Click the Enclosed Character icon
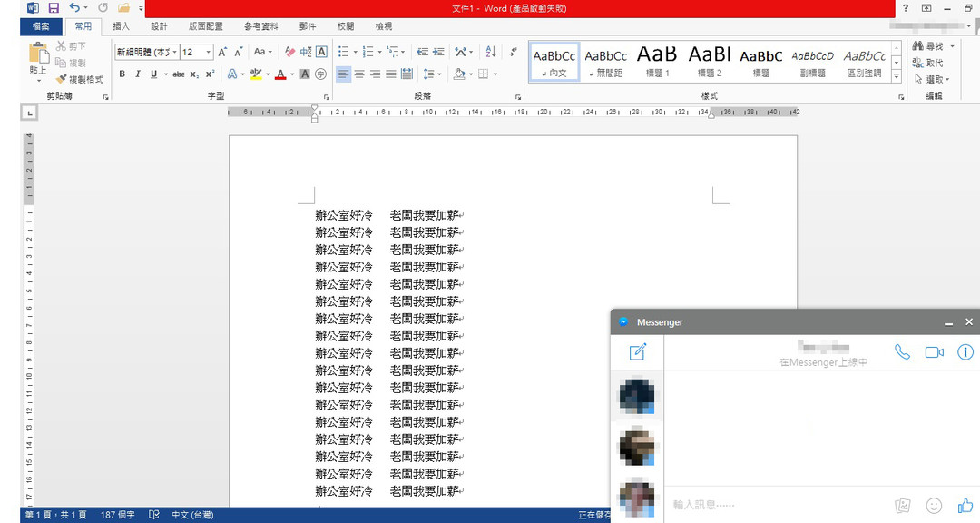Screen dimensions: 980x523 click(x=320, y=74)
